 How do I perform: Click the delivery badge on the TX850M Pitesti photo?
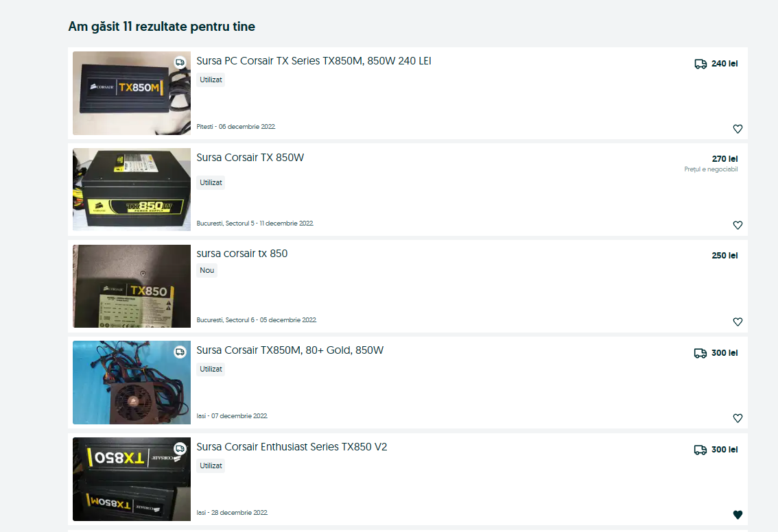(180, 62)
